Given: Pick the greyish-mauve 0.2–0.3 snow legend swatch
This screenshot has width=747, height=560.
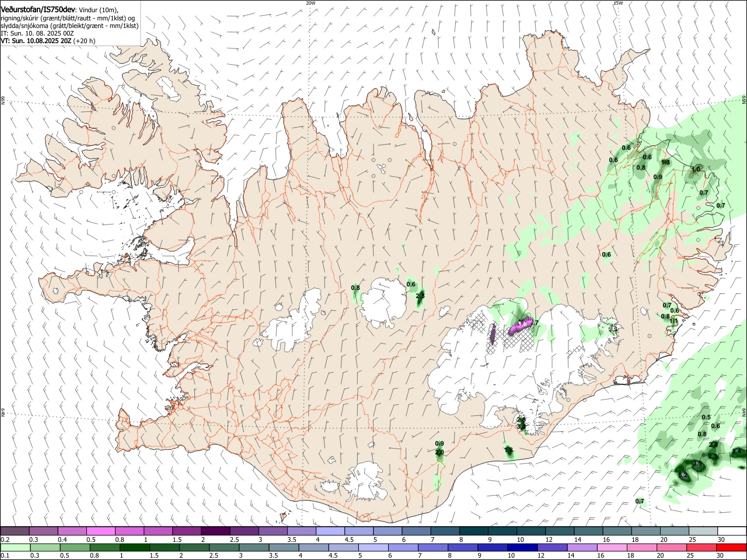Looking at the screenshot, I should point(15,531).
